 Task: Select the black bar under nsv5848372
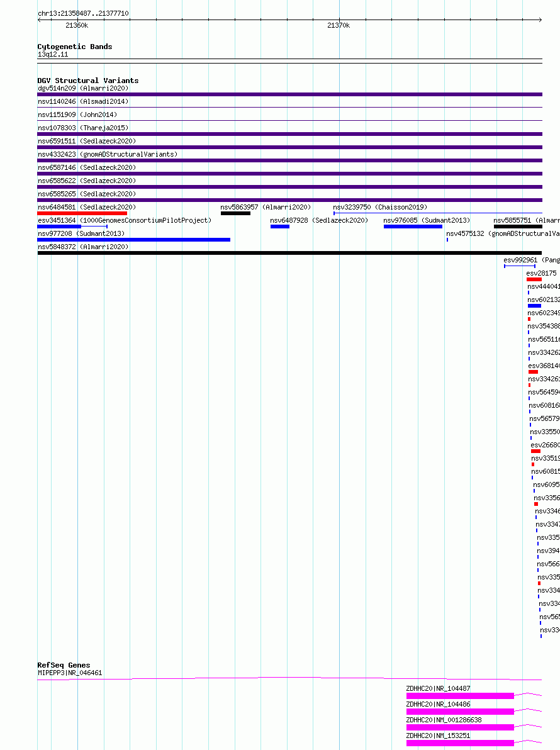coord(290,253)
